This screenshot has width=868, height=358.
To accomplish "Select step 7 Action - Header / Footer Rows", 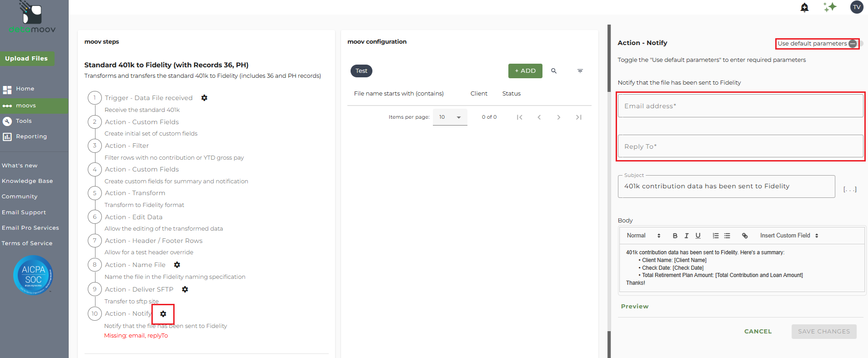I will 153,241.
